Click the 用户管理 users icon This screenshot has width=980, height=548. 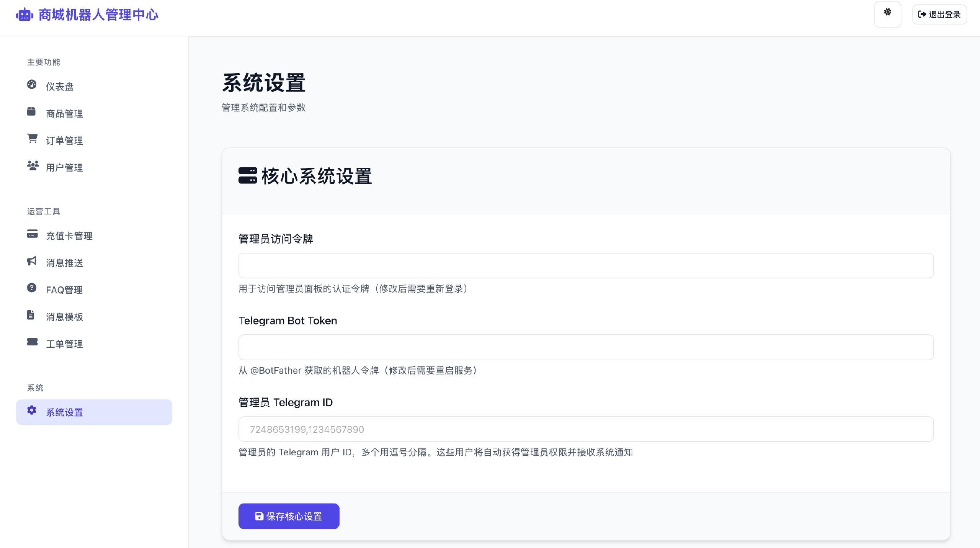(x=32, y=166)
